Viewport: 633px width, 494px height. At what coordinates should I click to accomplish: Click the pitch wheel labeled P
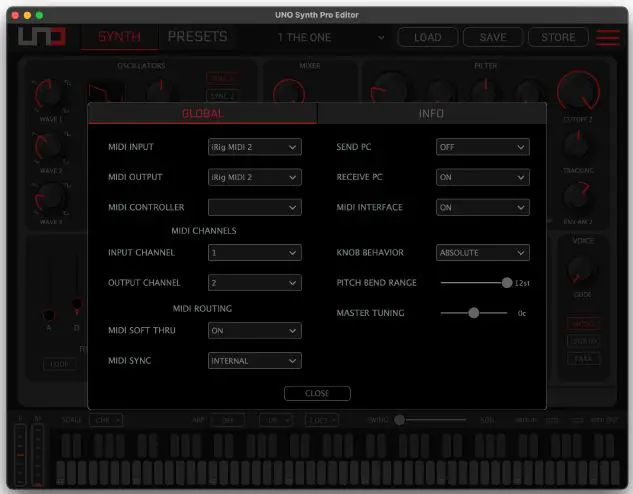[x=20, y=455]
